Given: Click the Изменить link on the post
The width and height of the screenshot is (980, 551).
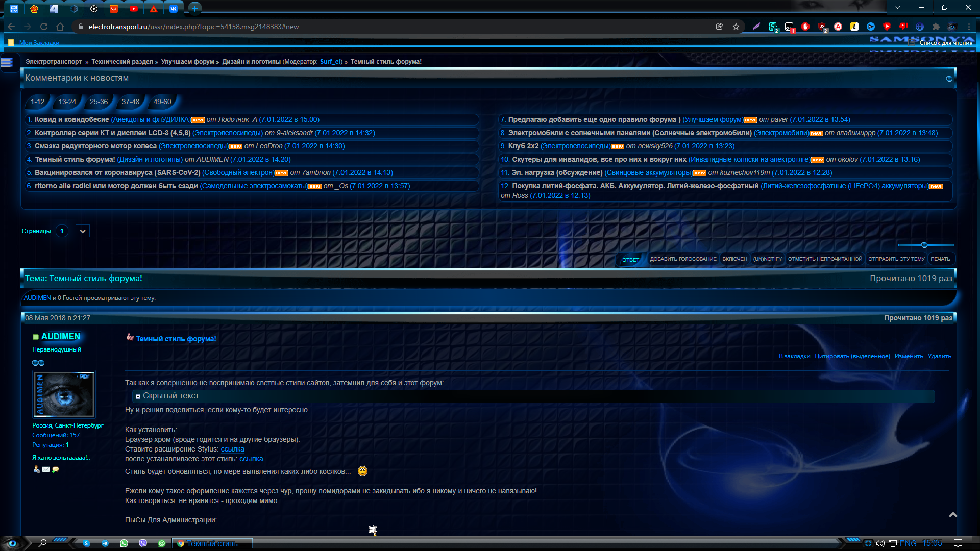Looking at the screenshot, I should 909,356.
